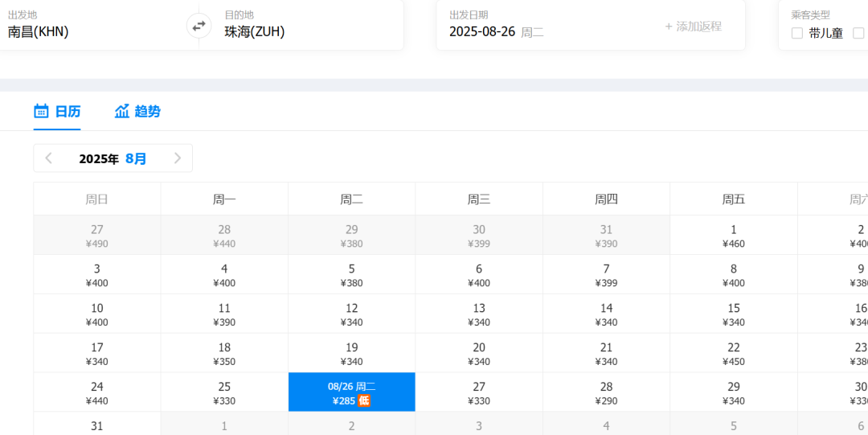The height and width of the screenshot is (435, 868).
Task: Select July 28 priced ¥440
Action: coord(224,236)
